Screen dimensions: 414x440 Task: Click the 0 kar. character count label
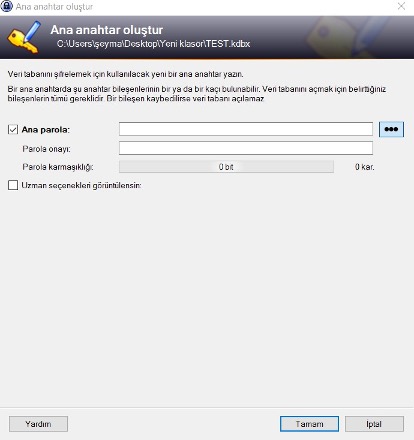(364, 167)
